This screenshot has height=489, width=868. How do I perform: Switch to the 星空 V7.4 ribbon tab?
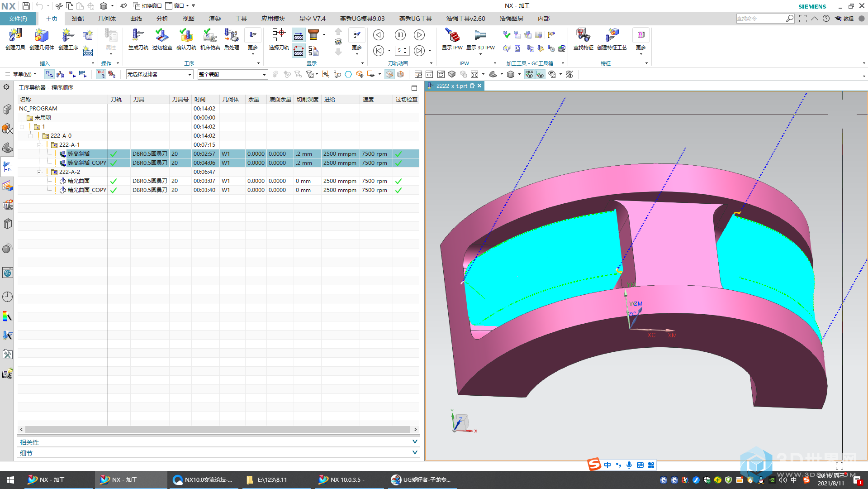point(313,19)
